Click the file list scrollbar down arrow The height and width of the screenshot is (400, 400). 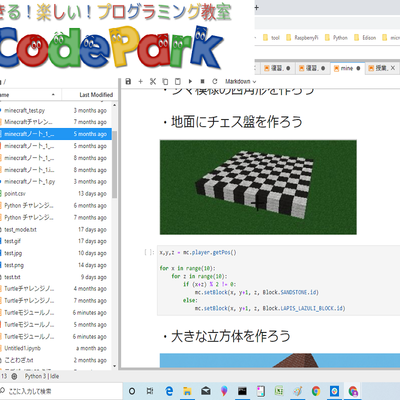[x=114, y=366]
